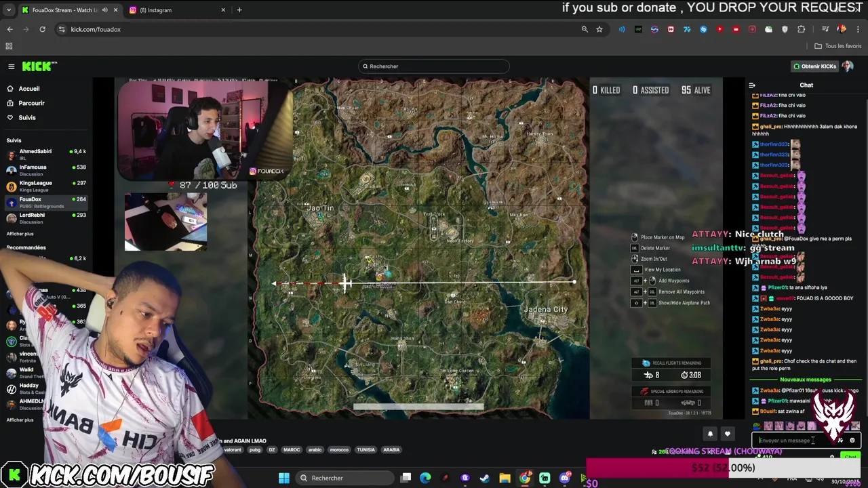
Task: Bookmark this page with the star
Action: pos(599,29)
